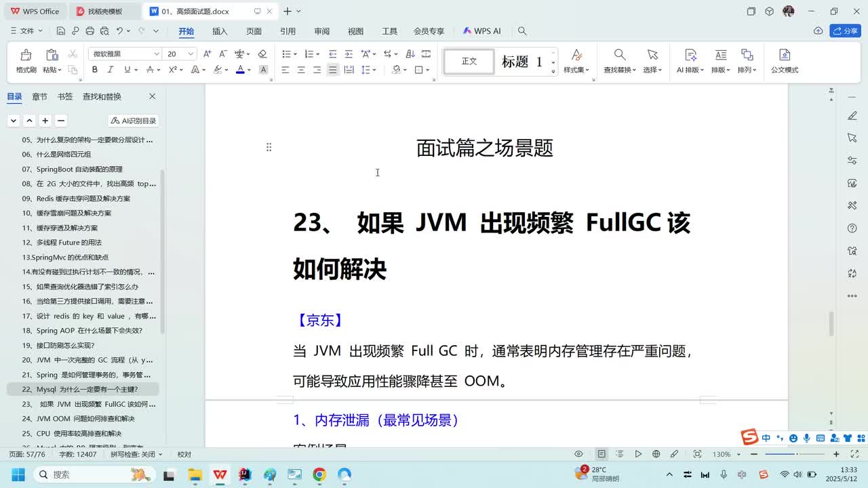Image resolution: width=868 pixels, height=488 pixels.
Task: Close the navigation pane with X
Action: click(152, 97)
